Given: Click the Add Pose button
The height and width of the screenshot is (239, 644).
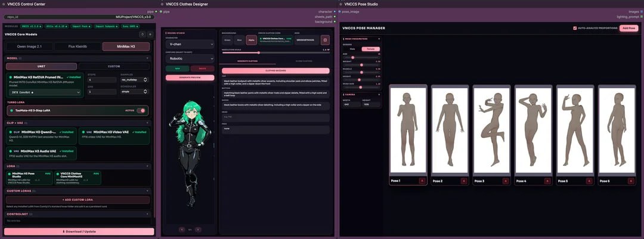Looking at the screenshot, I should 629,29.
